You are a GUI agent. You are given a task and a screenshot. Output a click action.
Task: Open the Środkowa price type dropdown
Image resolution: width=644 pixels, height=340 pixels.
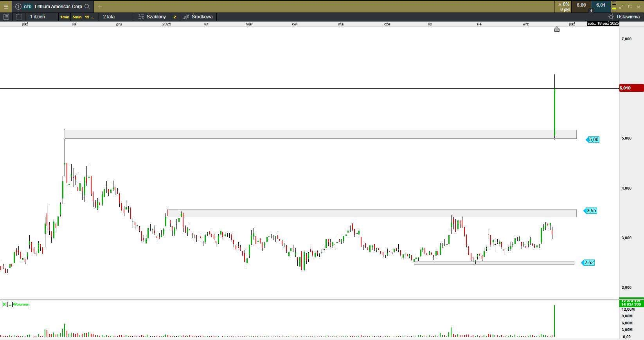pyautogui.click(x=201, y=17)
